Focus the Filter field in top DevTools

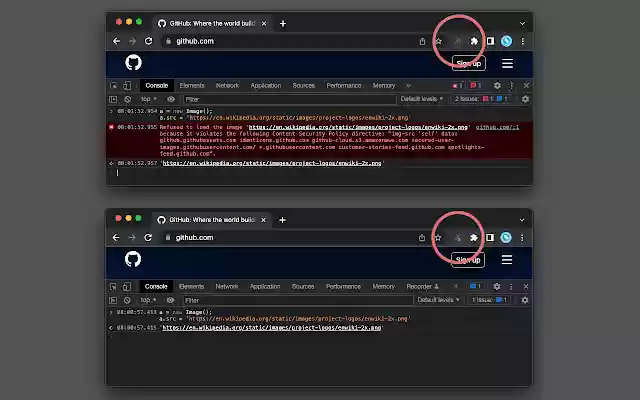(x=289, y=99)
